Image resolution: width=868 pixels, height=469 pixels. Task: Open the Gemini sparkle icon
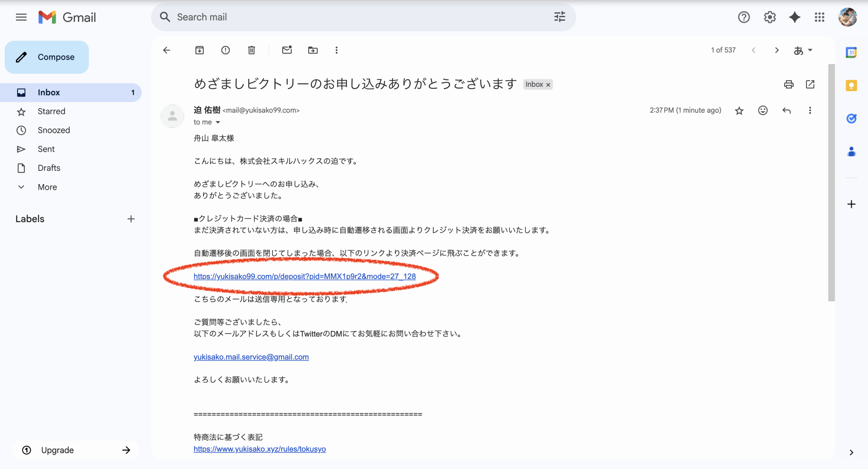tap(794, 17)
